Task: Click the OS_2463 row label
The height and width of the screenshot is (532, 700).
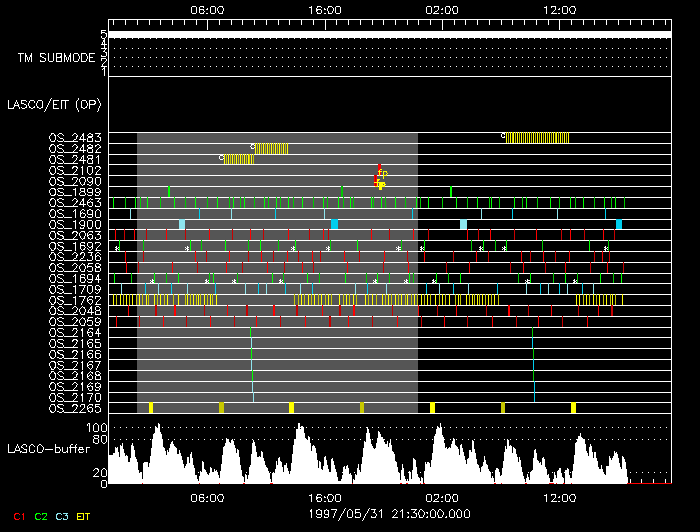Action: (x=74, y=203)
